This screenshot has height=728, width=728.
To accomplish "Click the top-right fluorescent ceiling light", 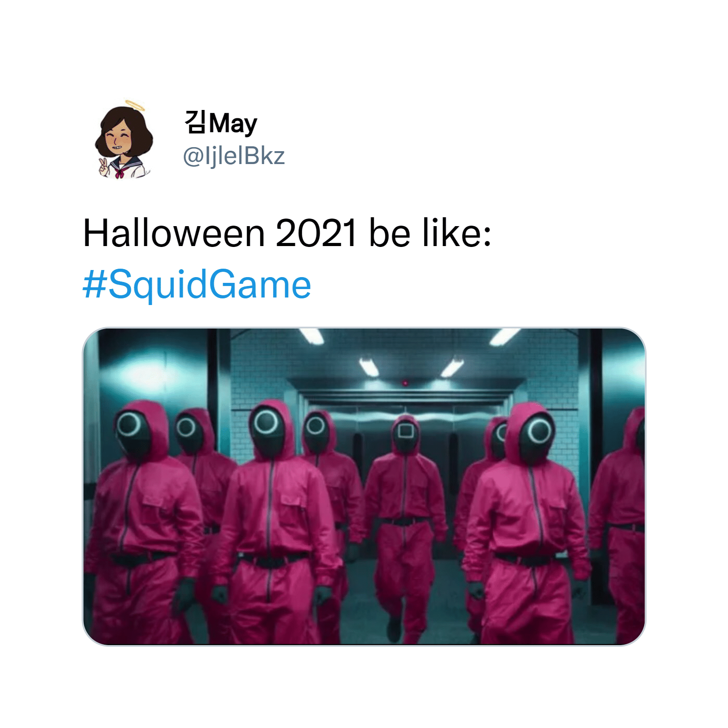I will [x=505, y=337].
